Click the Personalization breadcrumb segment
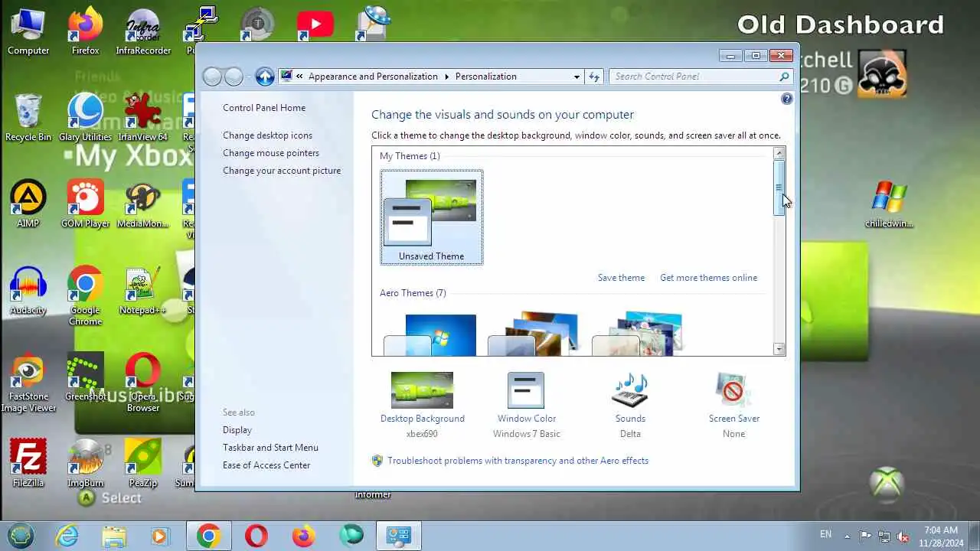 coord(485,77)
